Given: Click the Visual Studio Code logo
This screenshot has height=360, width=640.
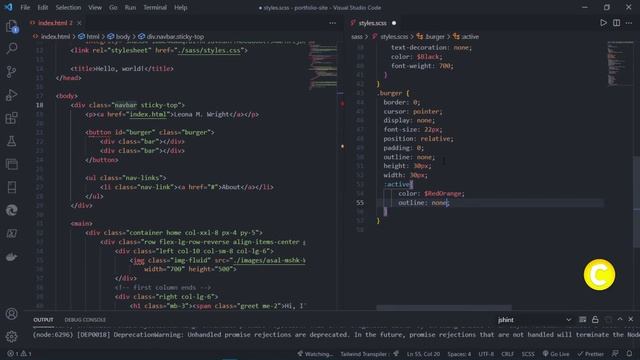Looking at the screenshot, I should click(9, 7).
